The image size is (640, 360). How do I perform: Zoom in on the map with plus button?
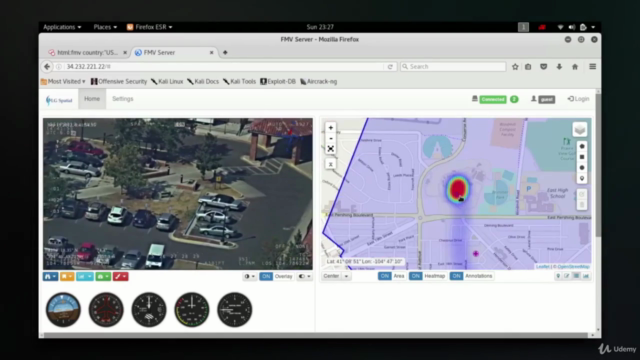(331, 128)
